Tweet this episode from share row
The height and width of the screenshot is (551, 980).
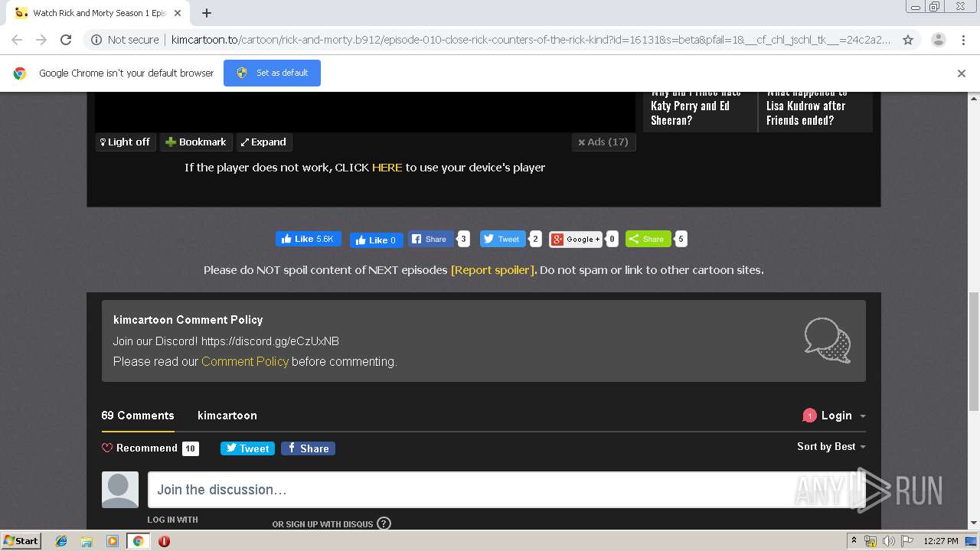[502, 239]
